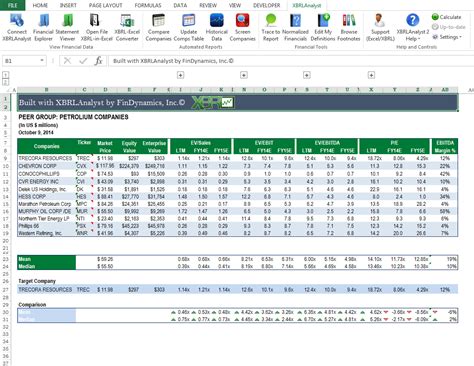Screen dimensions: 474x366
Task: Open Historical Data report
Action: (x=217, y=27)
